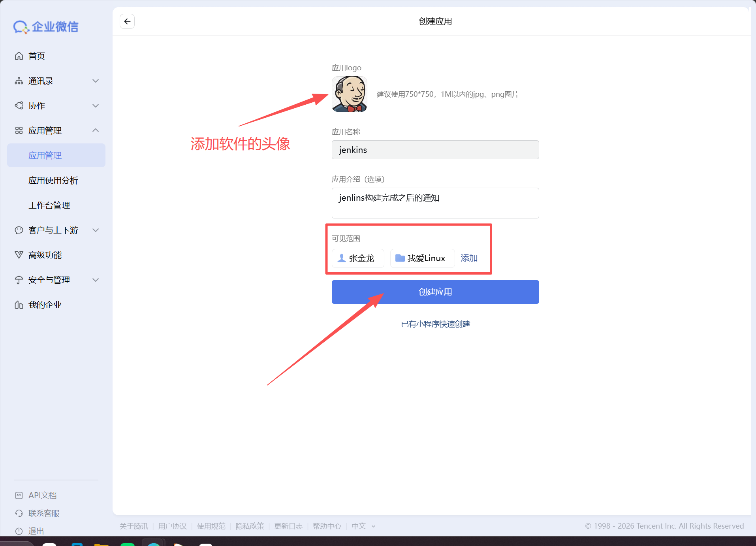Click the 创建应用 page title at top

pyautogui.click(x=435, y=21)
